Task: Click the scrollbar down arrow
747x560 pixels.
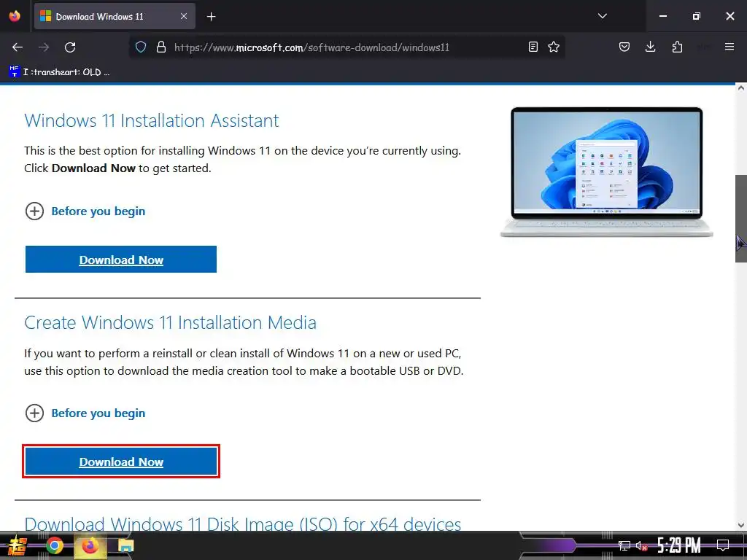Action: click(741, 525)
